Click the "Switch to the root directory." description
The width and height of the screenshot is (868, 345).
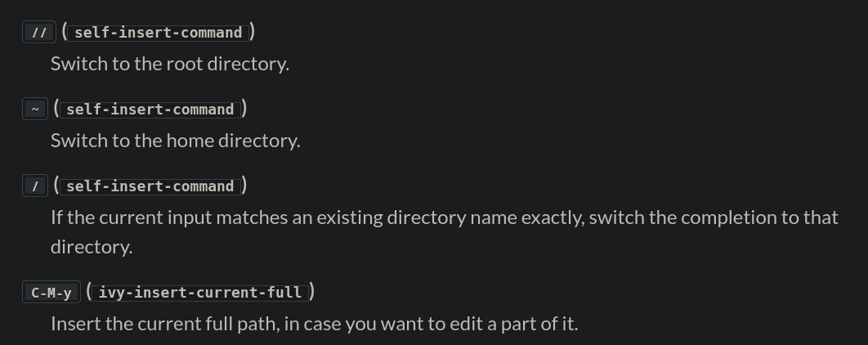170,64
